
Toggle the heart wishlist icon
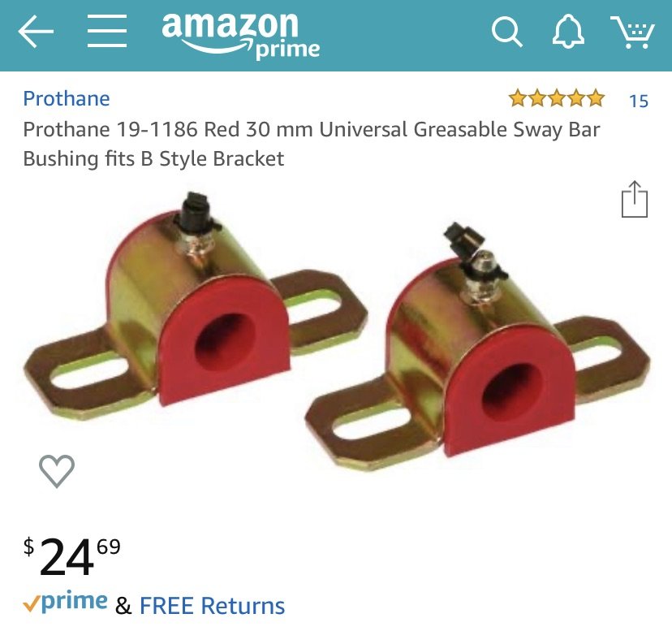(57, 470)
